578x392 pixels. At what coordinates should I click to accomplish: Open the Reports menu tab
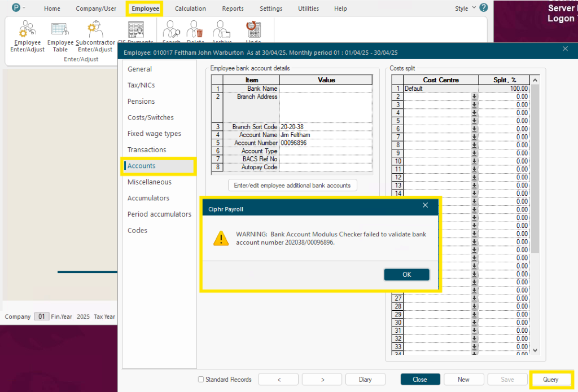click(x=233, y=8)
